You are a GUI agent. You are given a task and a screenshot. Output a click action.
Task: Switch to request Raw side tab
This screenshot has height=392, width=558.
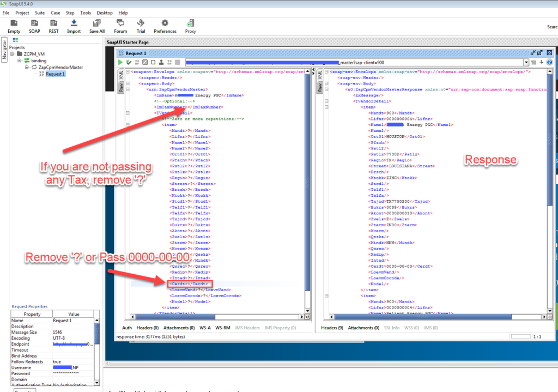click(121, 88)
